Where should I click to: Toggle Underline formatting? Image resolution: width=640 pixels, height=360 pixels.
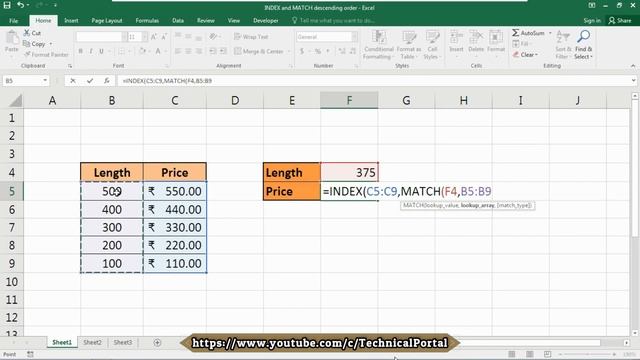[x=101, y=51]
